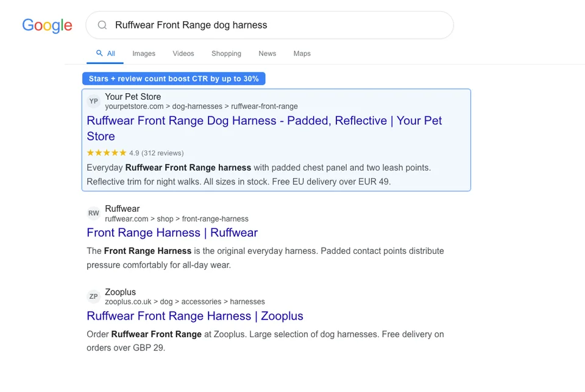Image resolution: width=585 pixels, height=392 pixels.
Task: Click the yourpetstore.com breadcrumb path
Action: pyautogui.click(x=202, y=106)
